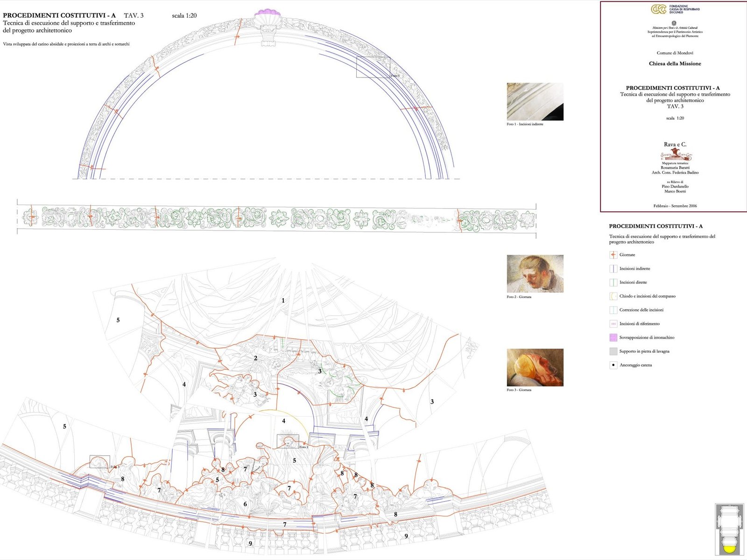This screenshot has width=747, height=560.
Task: Select the gray Supporto in pietra di lavagna swatch
Action: click(613, 351)
